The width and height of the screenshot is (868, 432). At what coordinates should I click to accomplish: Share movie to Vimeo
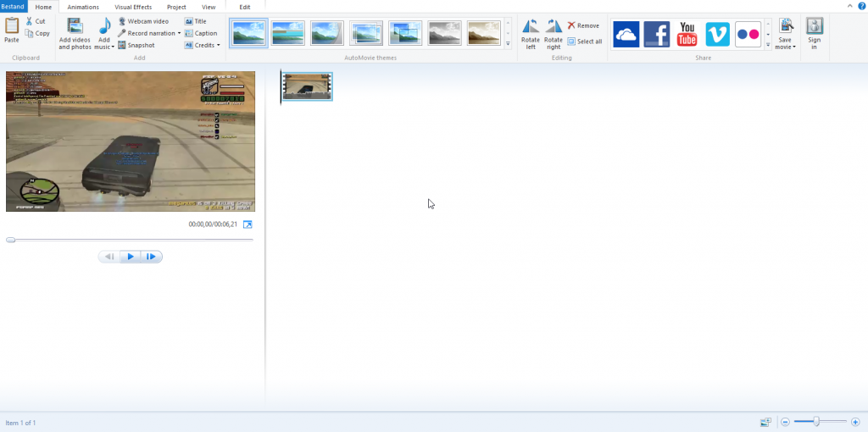[x=717, y=34]
